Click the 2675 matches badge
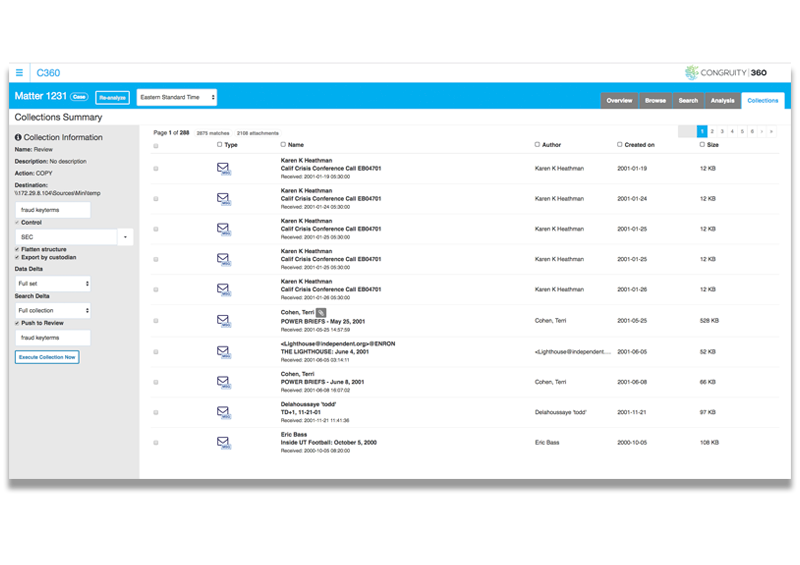 coord(213,133)
